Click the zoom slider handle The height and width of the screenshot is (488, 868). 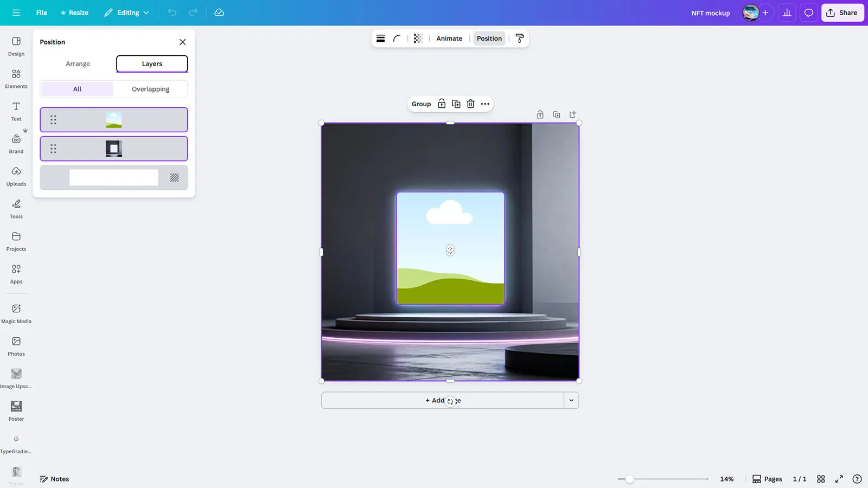point(629,479)
